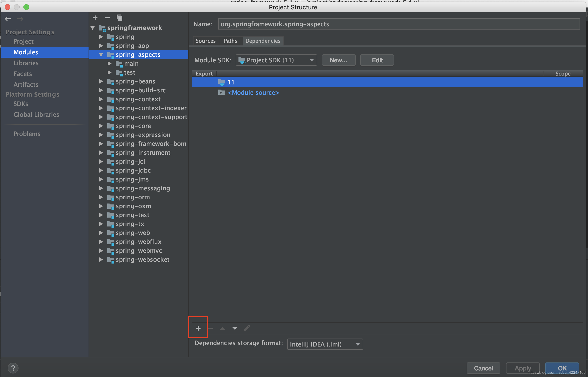
Task: Click the add dependency plus icon
Action: (198, 328)
